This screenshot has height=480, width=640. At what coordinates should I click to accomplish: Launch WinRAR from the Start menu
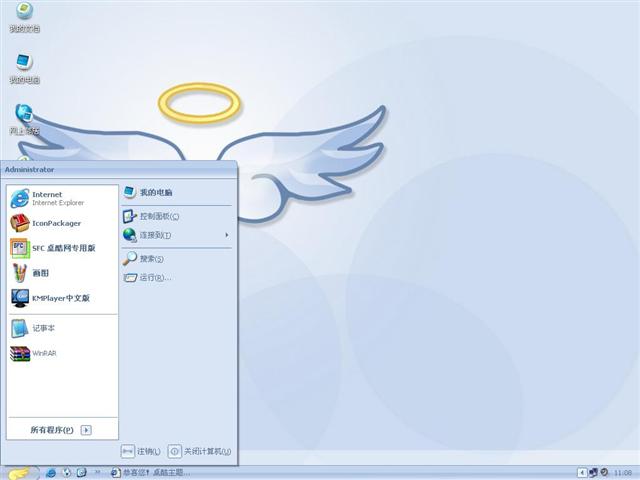click(x=62, y=353)
